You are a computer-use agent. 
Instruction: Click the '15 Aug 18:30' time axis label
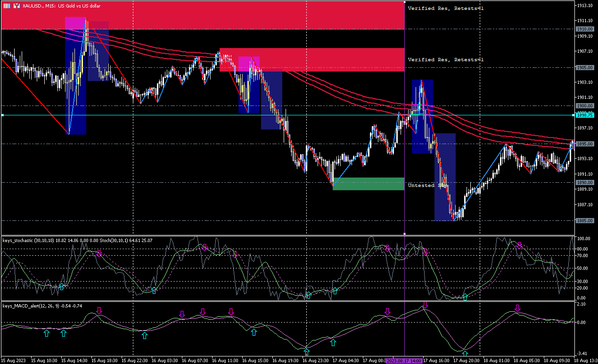[x=105, y=361]
